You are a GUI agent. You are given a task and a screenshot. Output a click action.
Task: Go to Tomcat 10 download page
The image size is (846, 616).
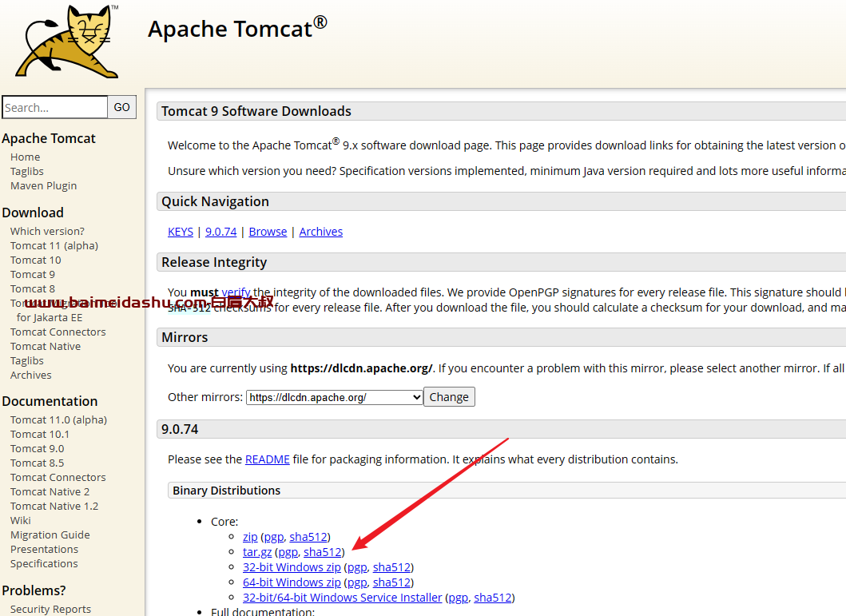[x=36, y=260]
